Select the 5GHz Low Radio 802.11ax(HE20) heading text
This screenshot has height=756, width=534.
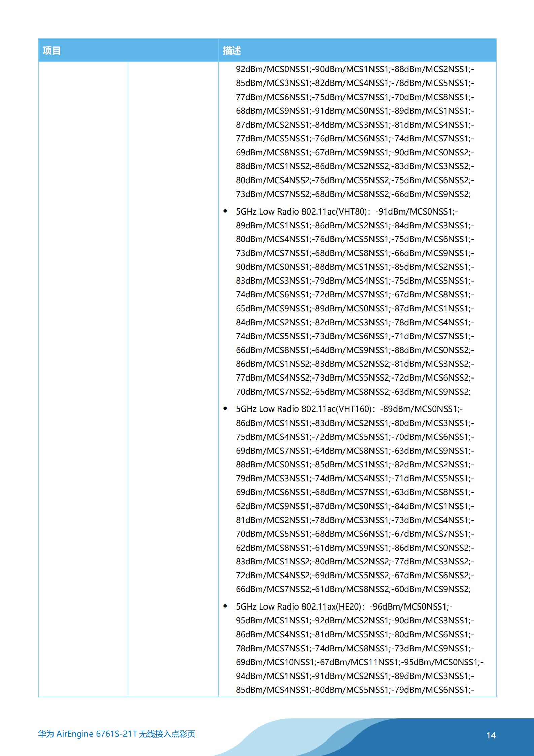click(299, 606)
